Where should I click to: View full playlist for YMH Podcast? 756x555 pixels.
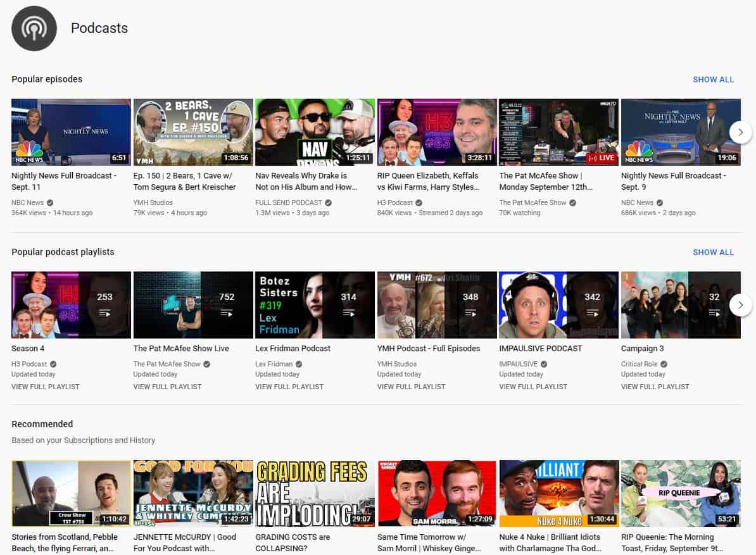click(412, 387)
